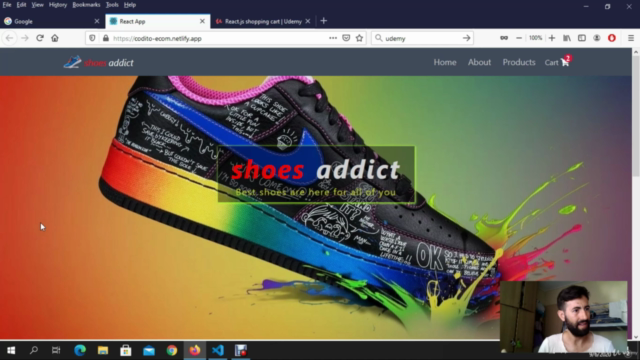Viewport: 640px width, 360px height.
Task: Open Mail app from taskbar
Action: pos(149,350)
